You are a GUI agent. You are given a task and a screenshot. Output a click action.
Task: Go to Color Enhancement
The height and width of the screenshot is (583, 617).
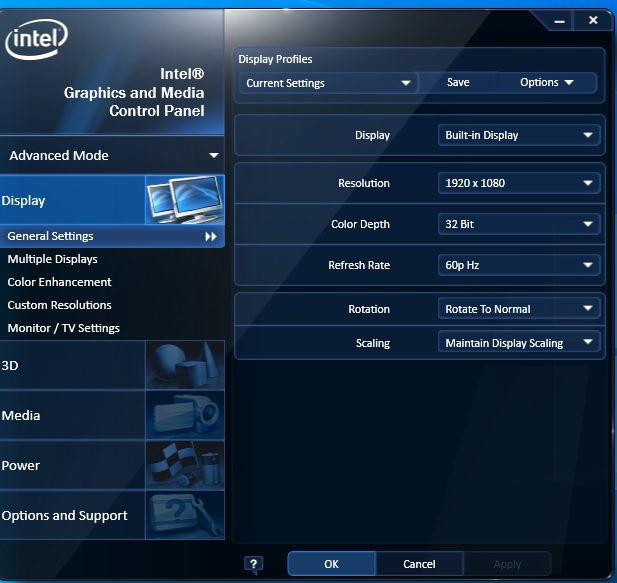click(x=59, y=282)
